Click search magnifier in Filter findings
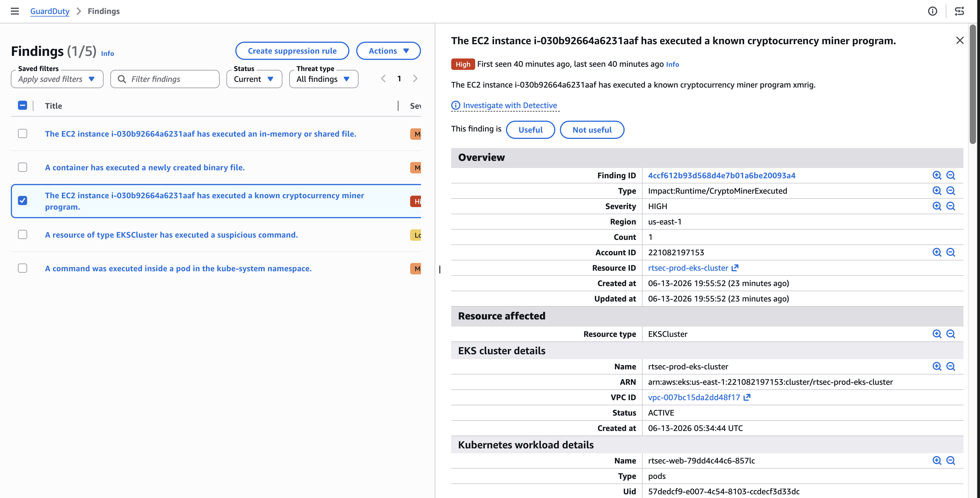980x498 pixels. click(122, 79)
